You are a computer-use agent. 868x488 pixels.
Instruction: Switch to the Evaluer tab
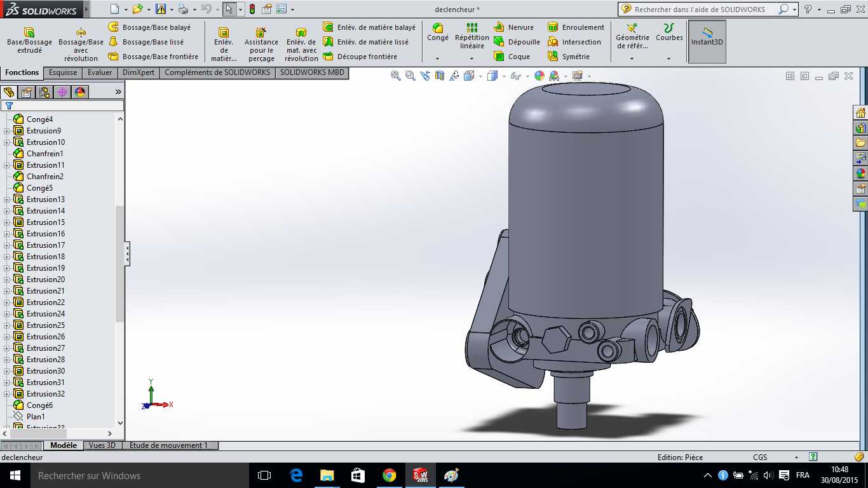click(100, 72)
